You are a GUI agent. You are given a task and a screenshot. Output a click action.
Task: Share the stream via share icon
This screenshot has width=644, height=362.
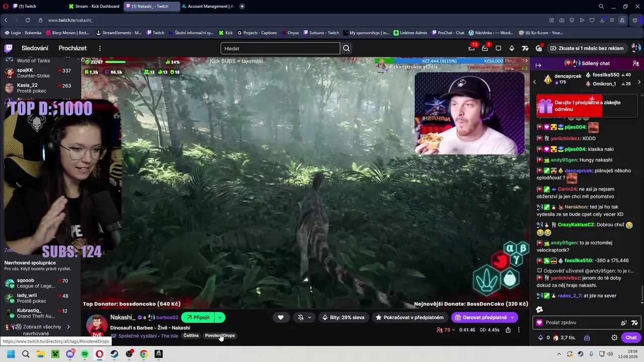[508, 330]
